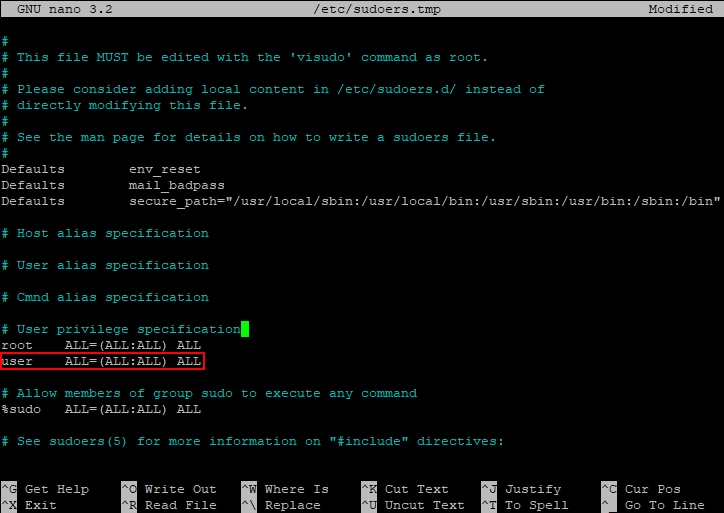724x513 pixels.
Task: Click the '# Host alias specification' comment
Action: pos(105,233)
